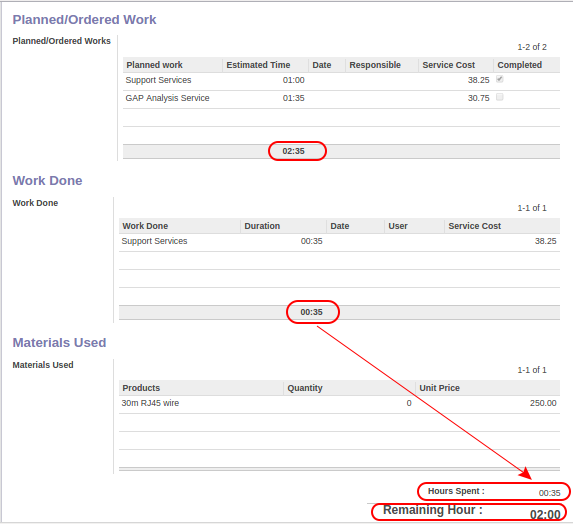The width and height of the screenshot is (573, 524).
Task: Sort Materials Used by Quantity column
Action: (x=305, y=388)
